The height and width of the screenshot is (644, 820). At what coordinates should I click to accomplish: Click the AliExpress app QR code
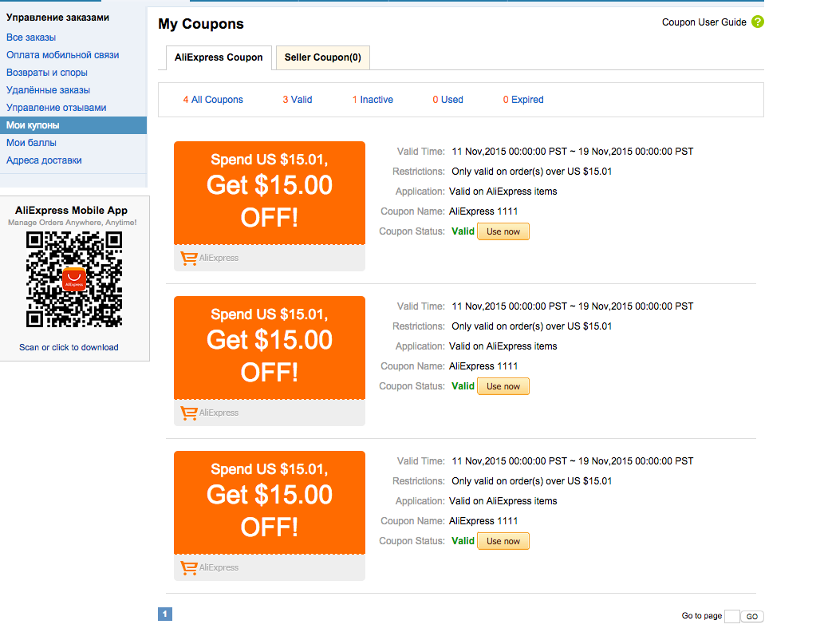[x=73, y=280]
